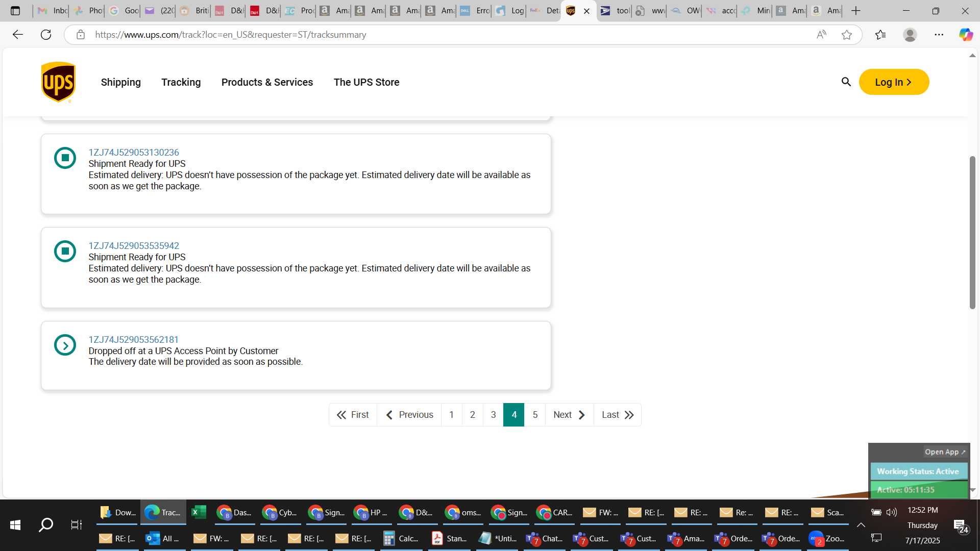Click the browser address bar URL
980x551 pixels.
click(x=231, y=35)
